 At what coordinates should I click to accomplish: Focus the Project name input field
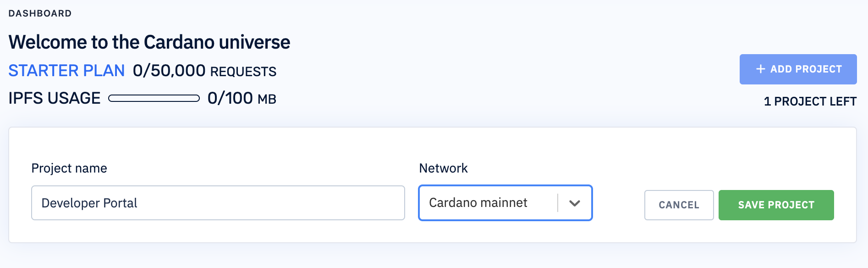click(218, 203)
